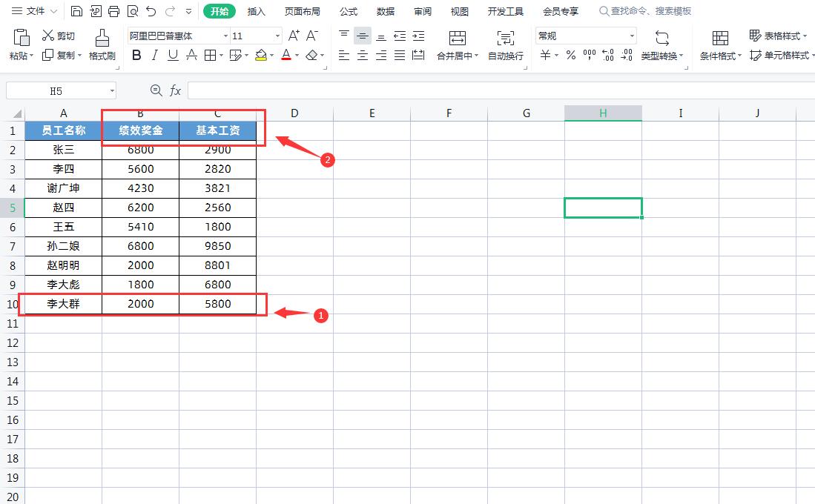815x504 pixels.
Task: Click the Print icon
Action: [113, 11]
